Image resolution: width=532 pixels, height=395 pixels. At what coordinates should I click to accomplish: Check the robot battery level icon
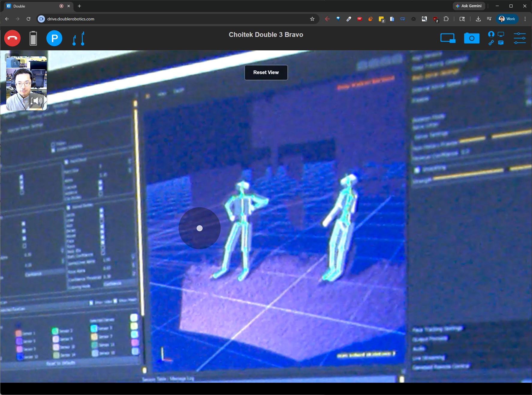click(x=33, y=38)
